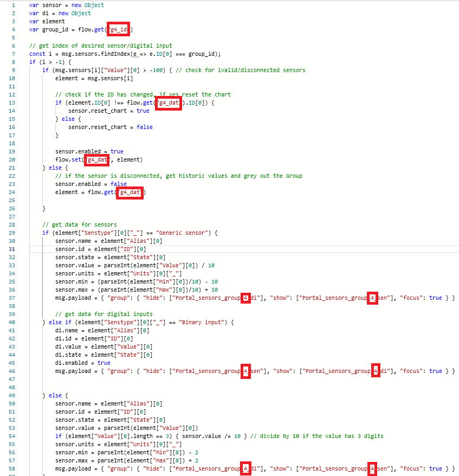Click comment 'divide by 10 if the value has 3 digits'
459x476 pixels.
[322, 436]
